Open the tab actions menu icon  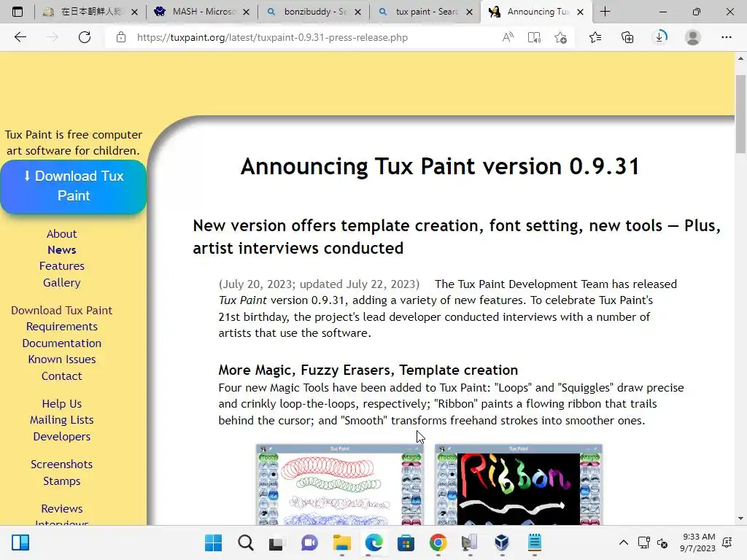(18, 12)
